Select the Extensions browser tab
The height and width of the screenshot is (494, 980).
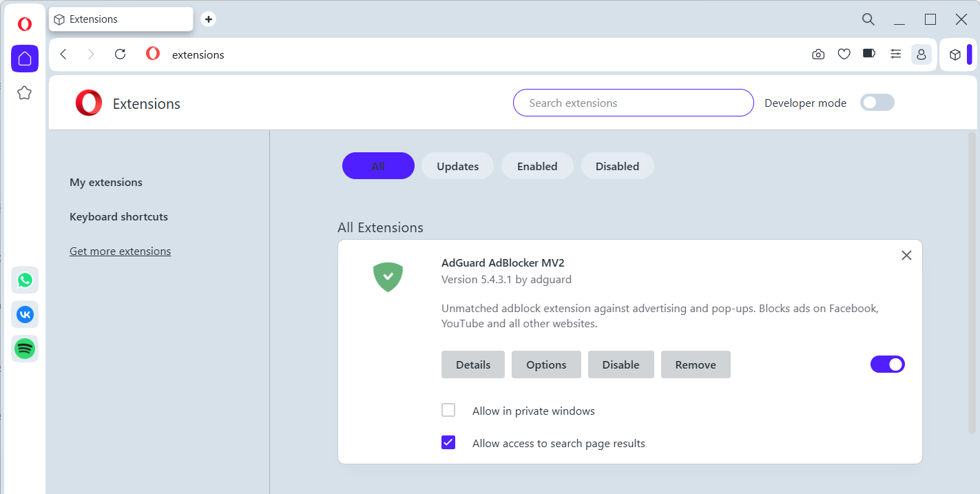click(121, 19)
